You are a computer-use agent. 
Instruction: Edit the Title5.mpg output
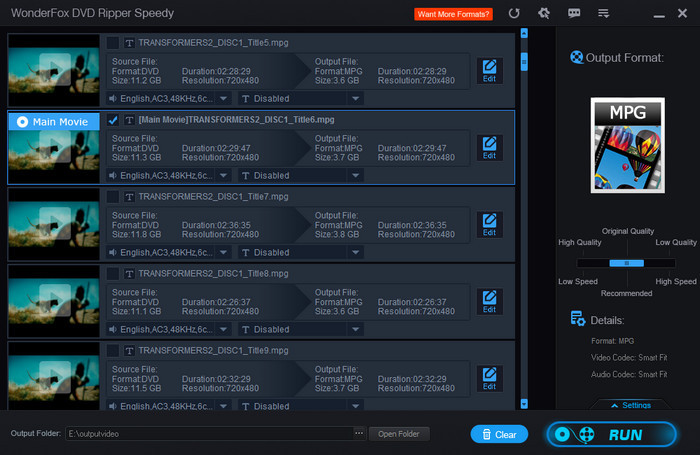(489, 71)
